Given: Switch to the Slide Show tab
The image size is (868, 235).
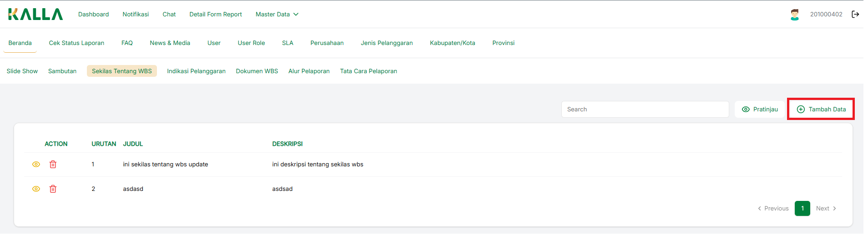Looking at the screenshot, I should click(22, 71).
